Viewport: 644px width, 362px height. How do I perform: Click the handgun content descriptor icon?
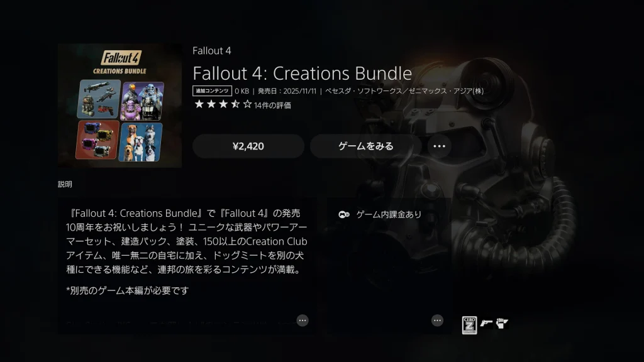point(486,324)
